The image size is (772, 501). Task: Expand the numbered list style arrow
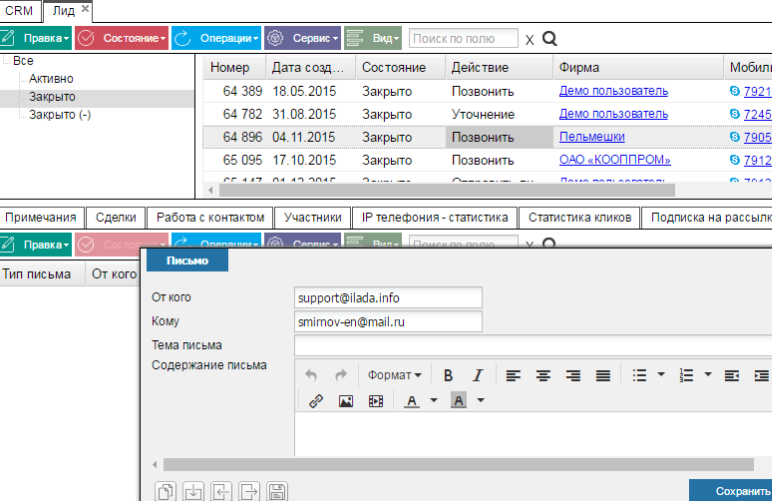coord(708,375)
